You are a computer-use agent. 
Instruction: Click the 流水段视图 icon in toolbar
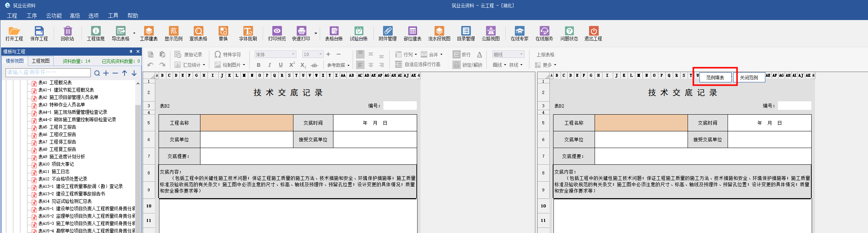439,33
